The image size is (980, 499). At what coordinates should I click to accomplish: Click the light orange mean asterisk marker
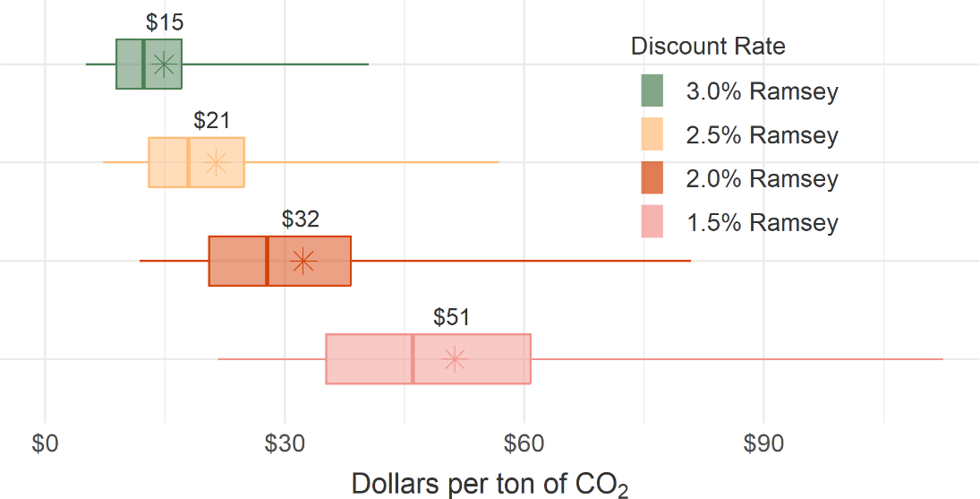(216, 163)
